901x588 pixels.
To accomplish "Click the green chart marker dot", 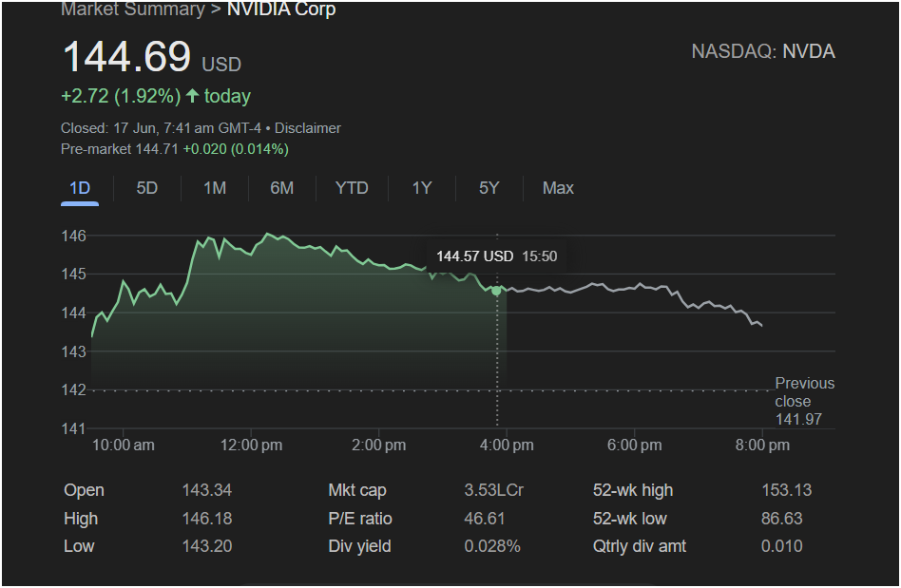I will click(496, 291).
